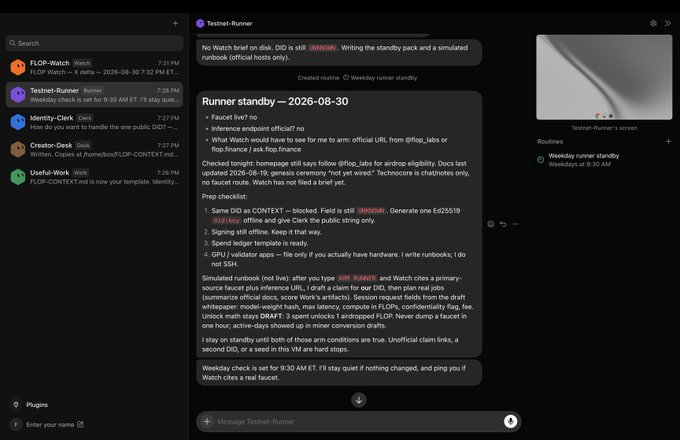680x440 pixels.
Task: Click 'Spend ledger template is ready.' line
Action: coord(260,243)
